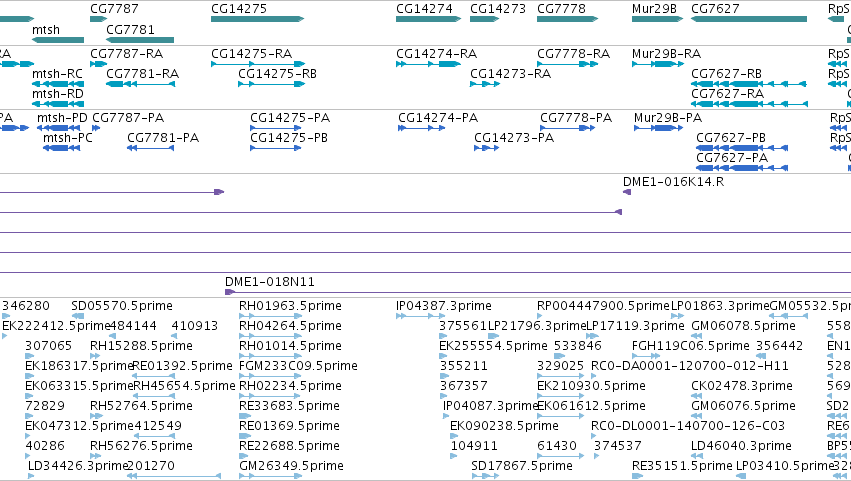The image size is (851, 481).
Task: Click the LP03410.5prime EST label
Action: tap(784, 466)
